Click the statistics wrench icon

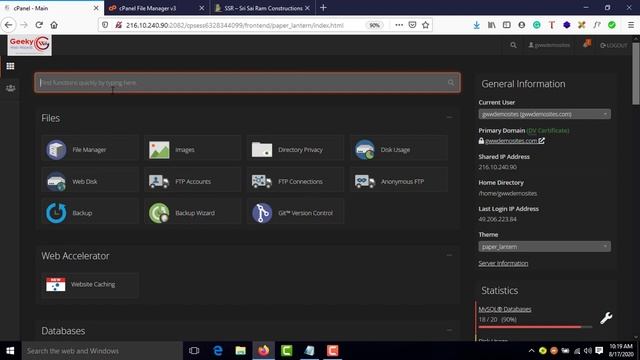point(606,318)
